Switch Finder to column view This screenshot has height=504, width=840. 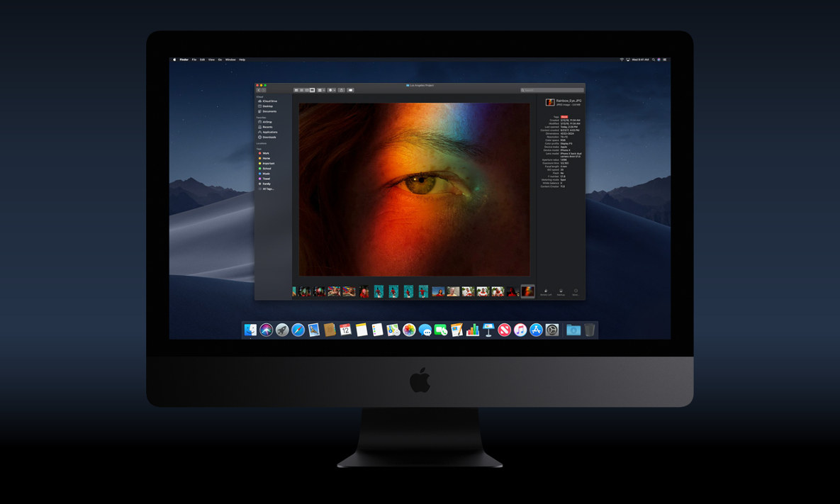click(x=307, y=90)
